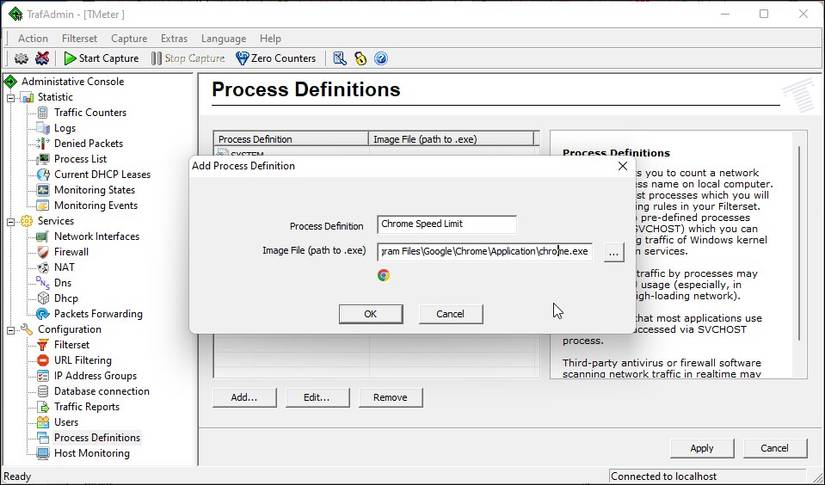Open Traffic Counters under Statistic
Image resolution: width=825 pixels, height=485 pixels.
click(x=90, y=112)
